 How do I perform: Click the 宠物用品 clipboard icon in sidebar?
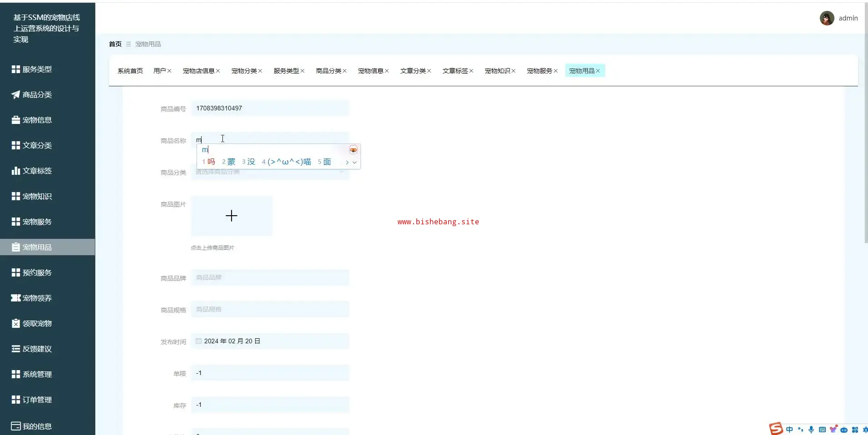point(15,247)
